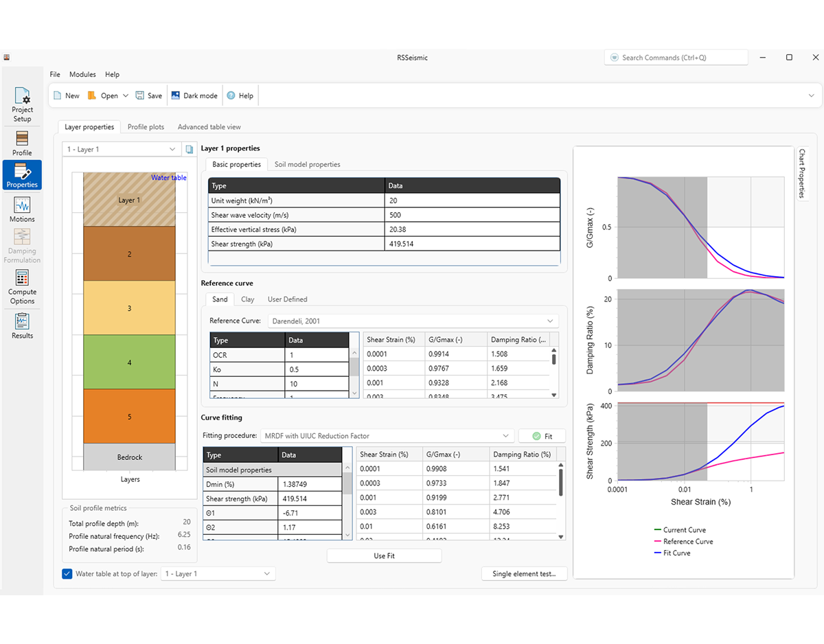This screenshot has height=644, width=824.
Task: Select the Clay reference curve tab
Action: 247,299
